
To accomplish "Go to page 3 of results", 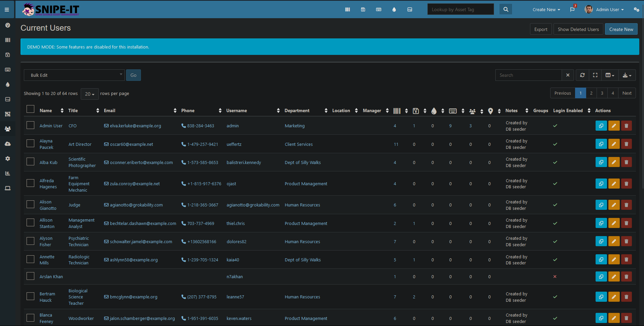I will pyautogui.click(x=602, y=93).
